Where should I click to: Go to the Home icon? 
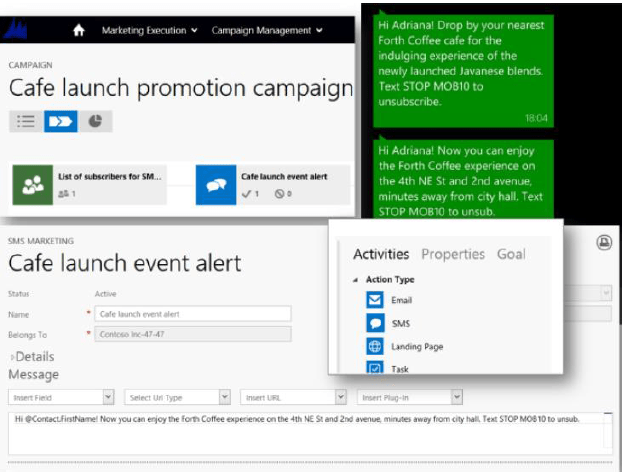[79, 30]
